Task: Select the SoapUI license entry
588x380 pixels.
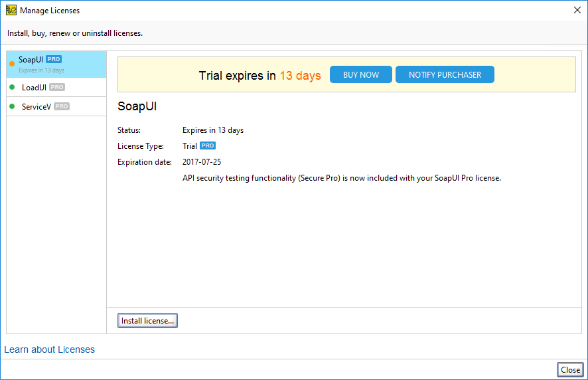Action: pos(56,64)
